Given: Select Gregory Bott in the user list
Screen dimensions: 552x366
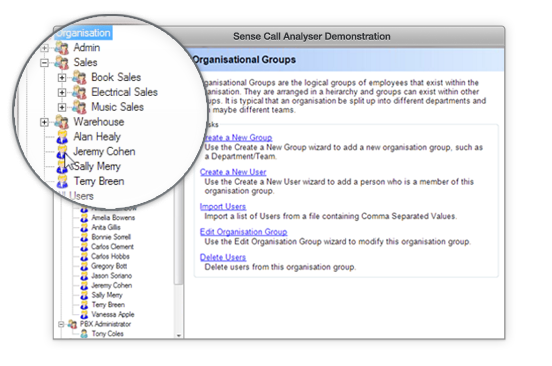Looking at the screenshot, I should click(109, 266).
